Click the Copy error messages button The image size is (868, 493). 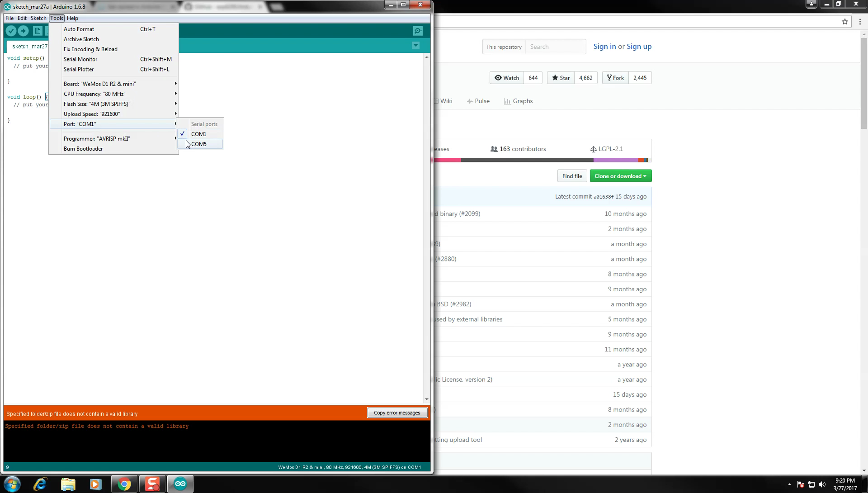[x=397, y=412]
